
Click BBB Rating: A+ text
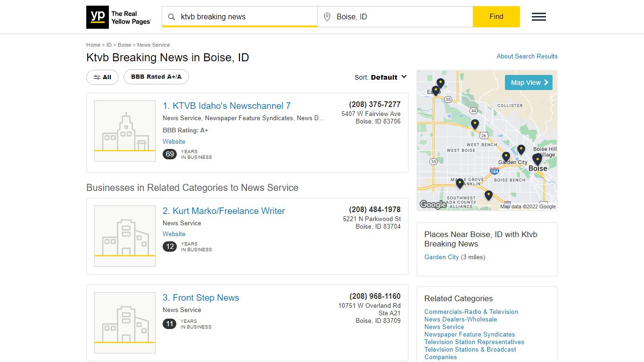[x=185, y=130]
